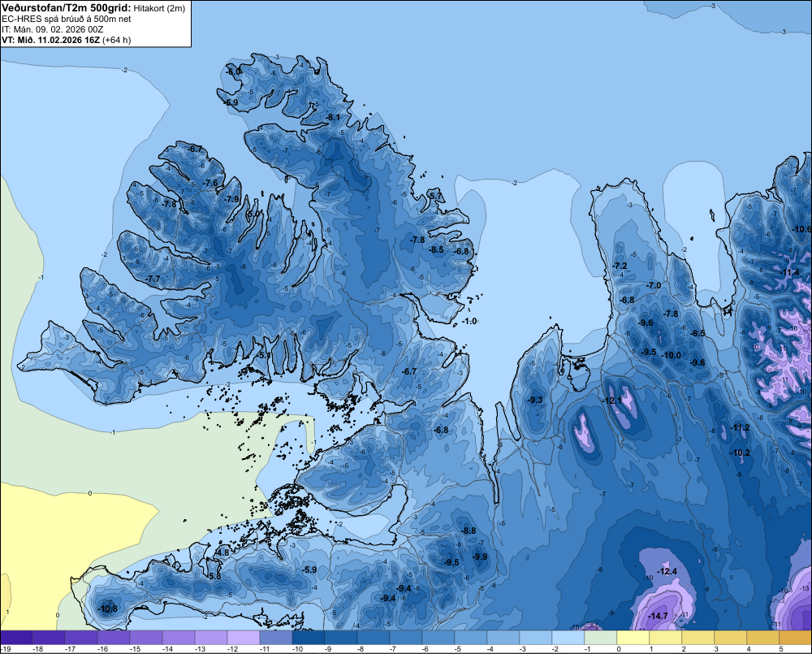Click the -7.7 temperature value
Viewport: 812px width, 654px height.
coord(153,279)
